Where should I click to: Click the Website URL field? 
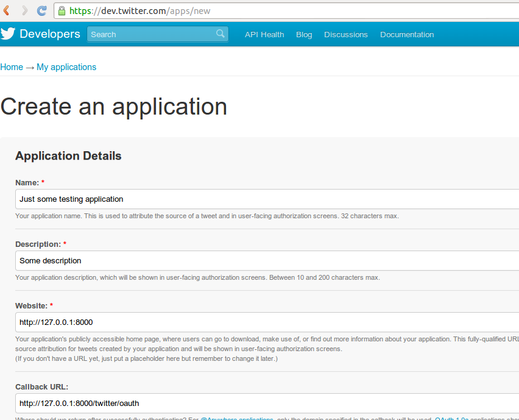267,322
